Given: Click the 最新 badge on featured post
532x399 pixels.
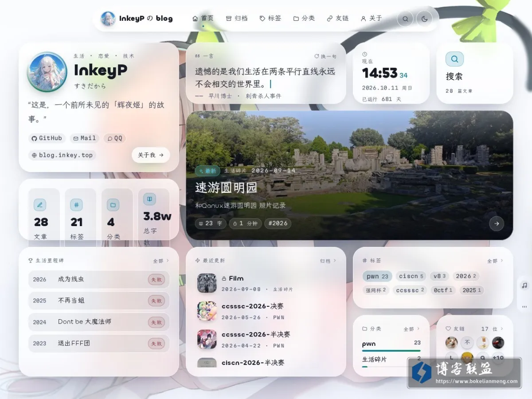Looking at the screenshot, I should [207, 171].
